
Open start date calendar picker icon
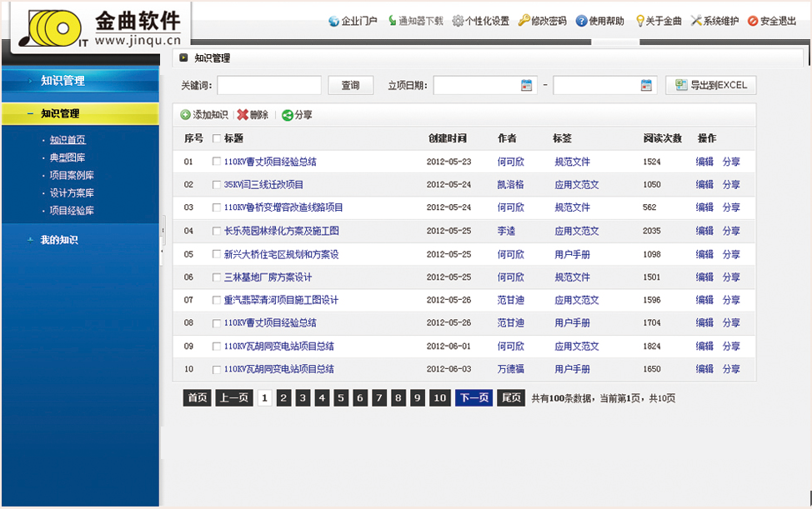coord(526,85)
